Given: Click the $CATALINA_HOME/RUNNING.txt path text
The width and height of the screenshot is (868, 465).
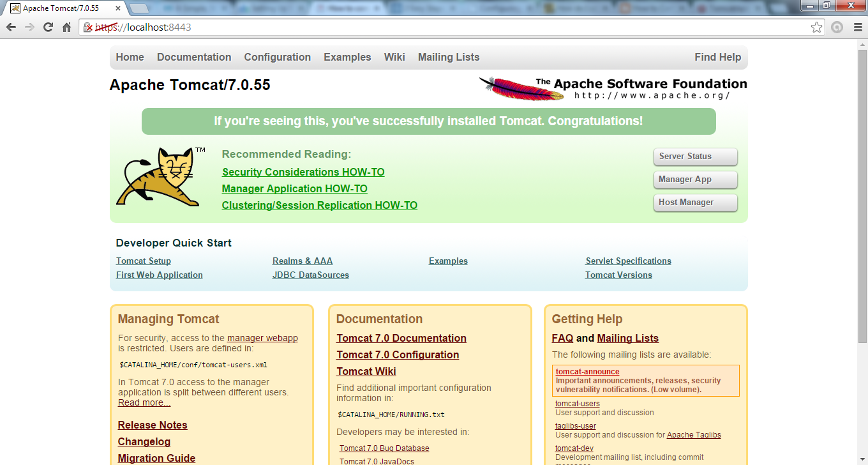Looking at the screenshot, I should pyautogui.click(x=391, y=415).
